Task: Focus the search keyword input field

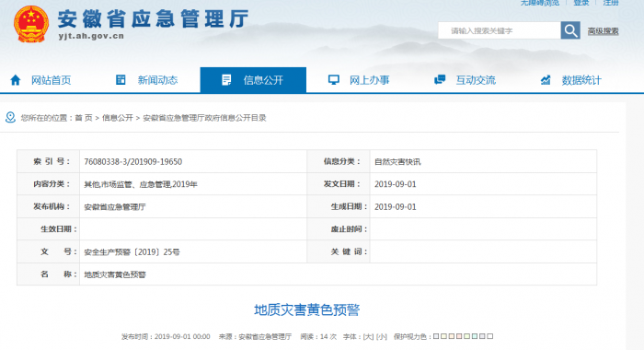Action: pos(500,30)
